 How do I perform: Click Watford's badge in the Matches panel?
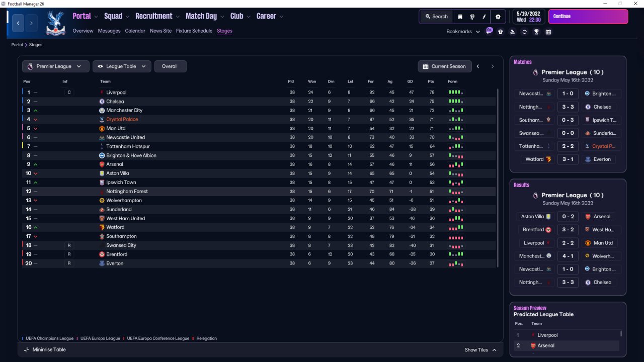549,159
